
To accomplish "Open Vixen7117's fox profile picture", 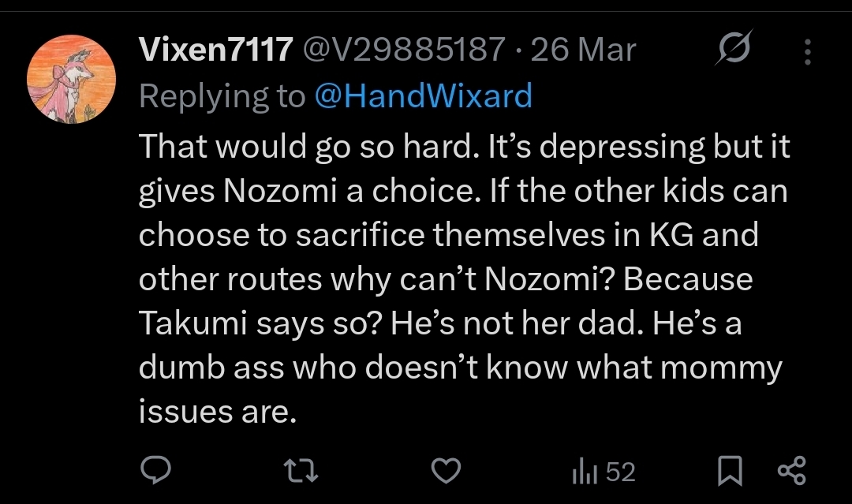I will tap(71, 80).
